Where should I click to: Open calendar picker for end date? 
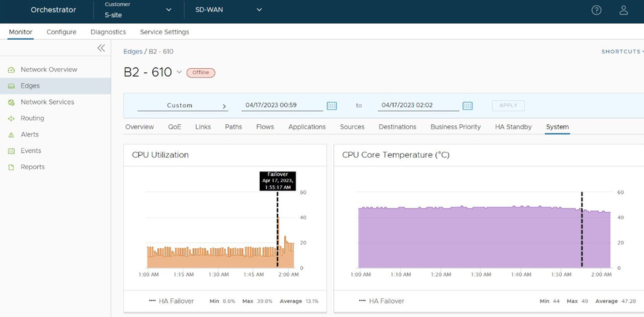[x=467, y=106]
